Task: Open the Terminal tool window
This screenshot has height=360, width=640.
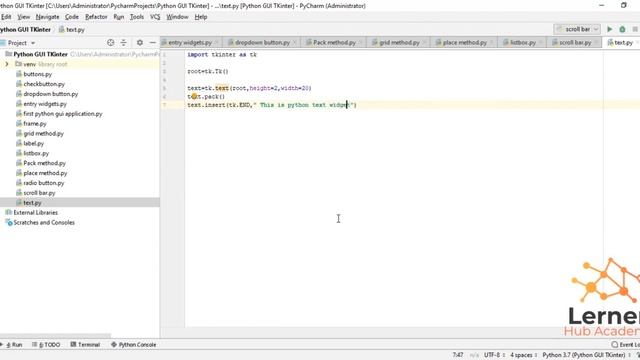Action: (85, 345)
